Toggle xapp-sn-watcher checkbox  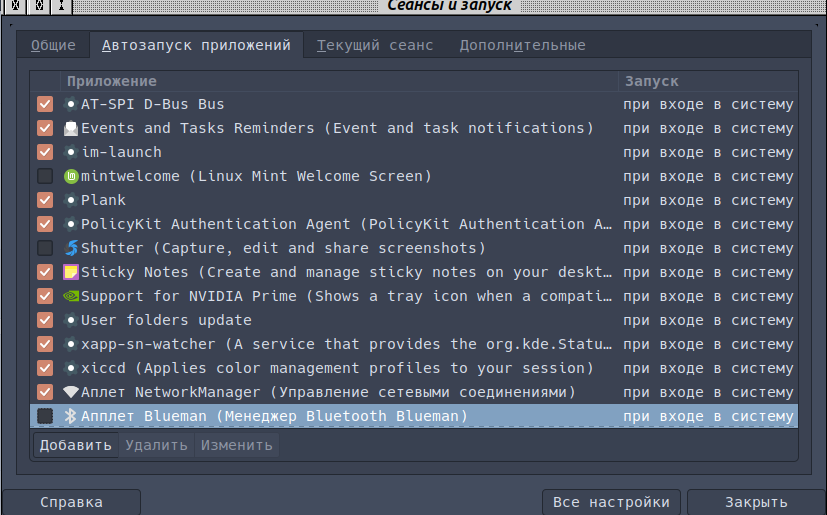45,344
